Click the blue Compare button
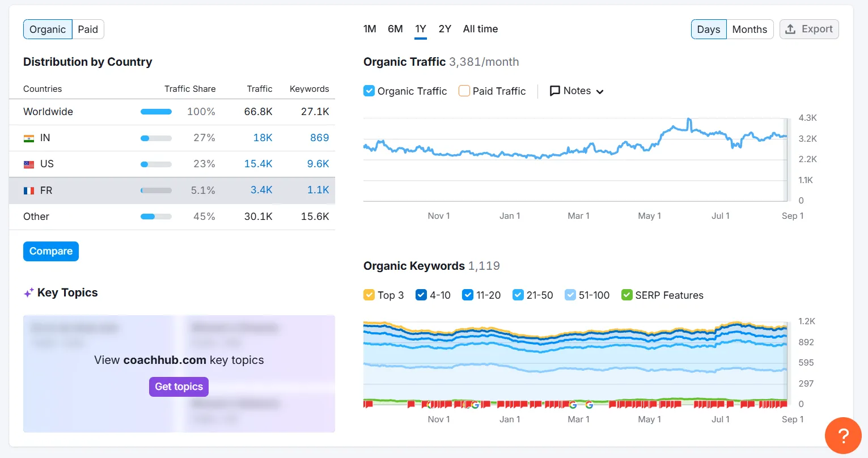This screenshot has height=458, width=868. tap(51, 251)
